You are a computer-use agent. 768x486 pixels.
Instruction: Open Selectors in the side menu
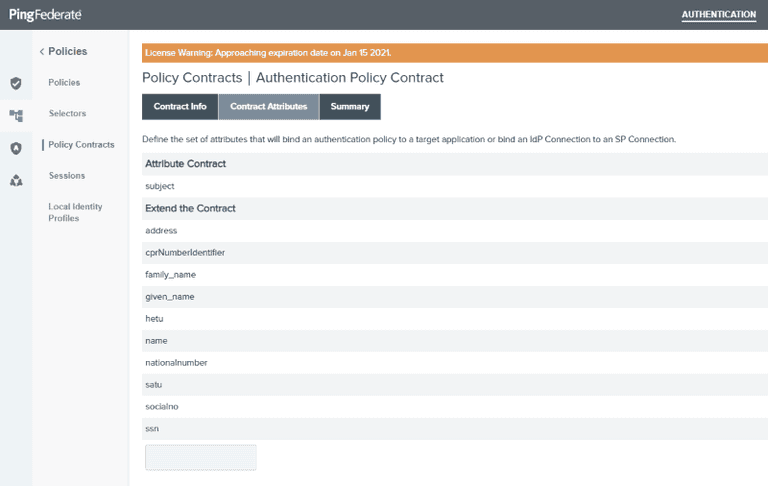(67, 113)
